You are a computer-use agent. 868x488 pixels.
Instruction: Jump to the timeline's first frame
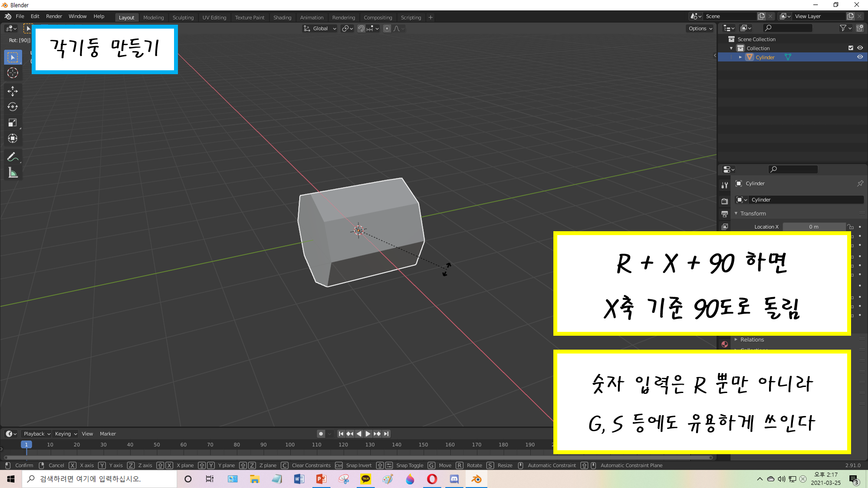(x=341, y=434)
